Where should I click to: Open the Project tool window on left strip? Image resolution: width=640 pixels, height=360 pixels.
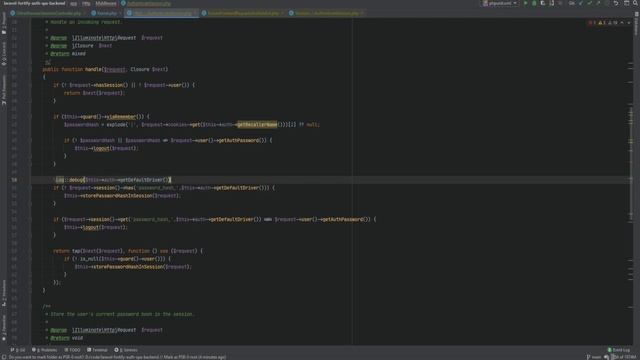[x=4, y=23]
